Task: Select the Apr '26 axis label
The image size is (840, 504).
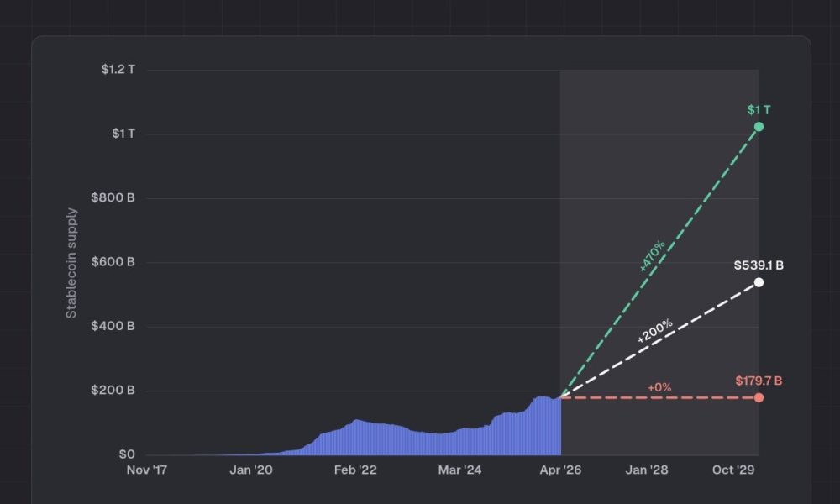Action: coord(562,470)
